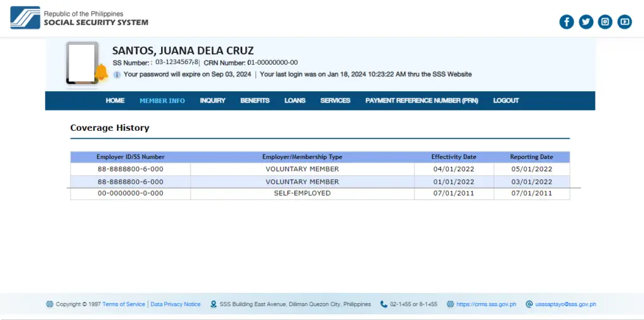Click the member profile photo thumbnail

(x=82, y=63)
